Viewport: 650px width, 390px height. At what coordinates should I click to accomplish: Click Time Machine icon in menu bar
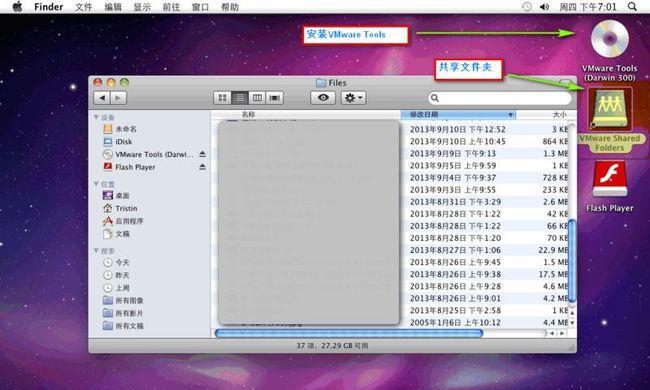click(x=526, y=7)
